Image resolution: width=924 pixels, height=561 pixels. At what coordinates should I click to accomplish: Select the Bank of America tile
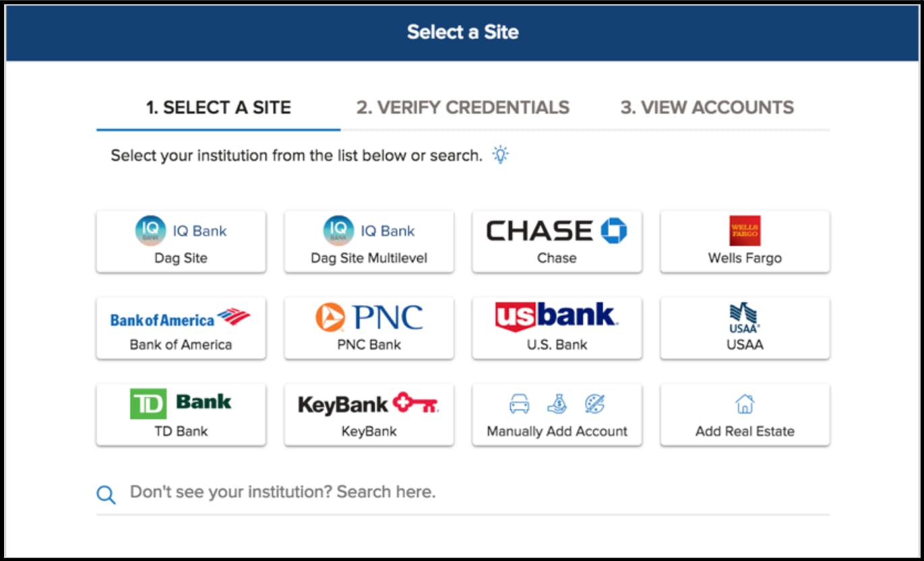181,329
